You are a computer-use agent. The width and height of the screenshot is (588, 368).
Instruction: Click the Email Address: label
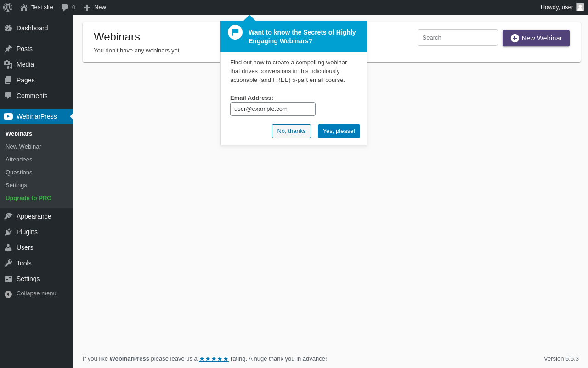pos(252,98)
